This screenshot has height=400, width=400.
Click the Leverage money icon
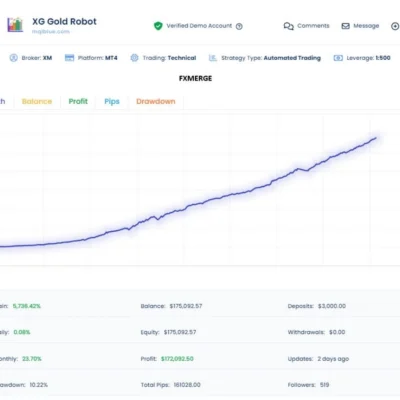(338, 58)
